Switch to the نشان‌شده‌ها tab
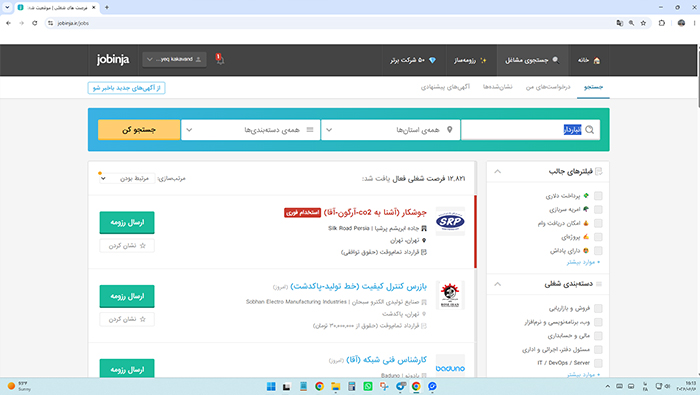Screen dimensions: 700x395 coord(497,87)
